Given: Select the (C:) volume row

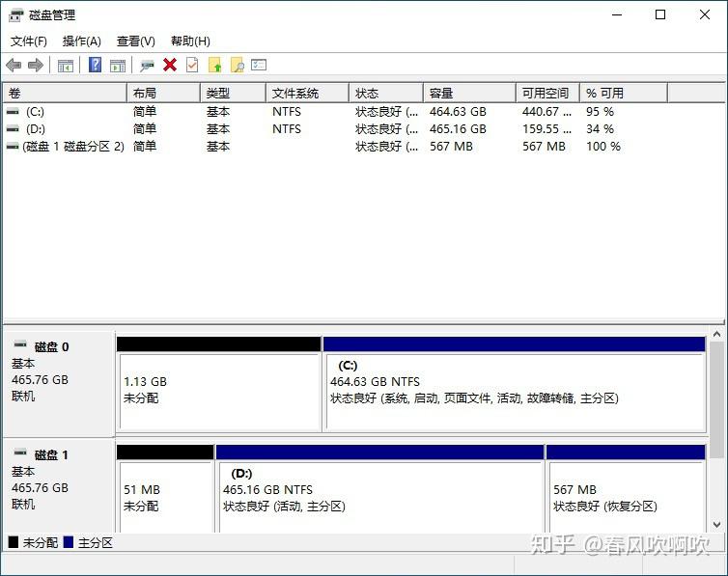Looking at the screenshot, I should [x=334, y=112].
